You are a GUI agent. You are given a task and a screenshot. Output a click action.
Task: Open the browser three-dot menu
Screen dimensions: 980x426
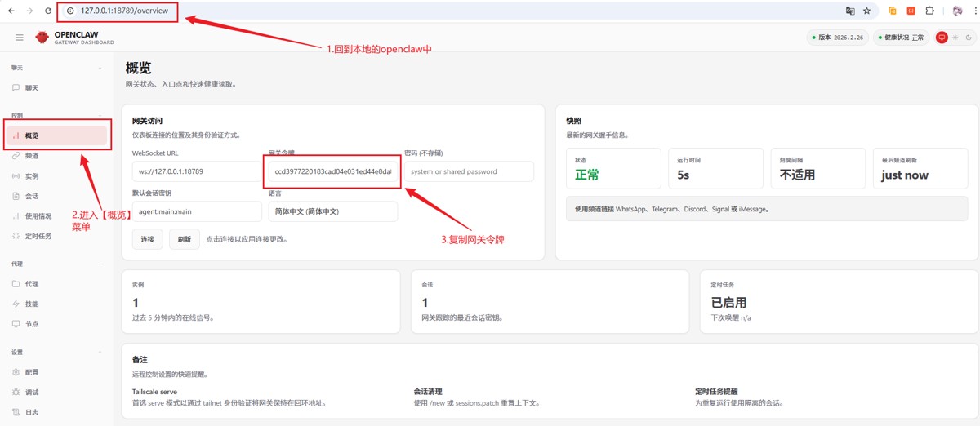(973, 11)
